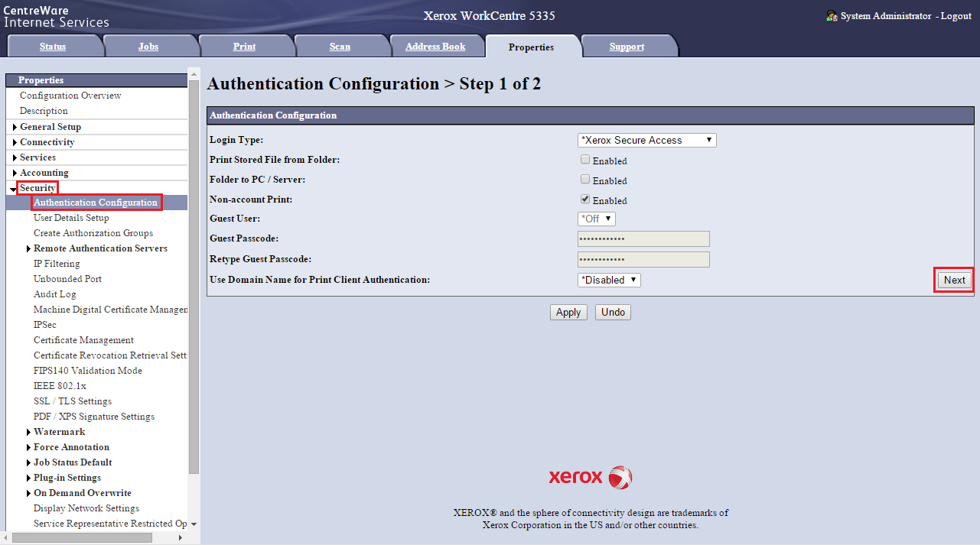
Task: Open the Login Type dropdown
Action: (x=646, y=140)
